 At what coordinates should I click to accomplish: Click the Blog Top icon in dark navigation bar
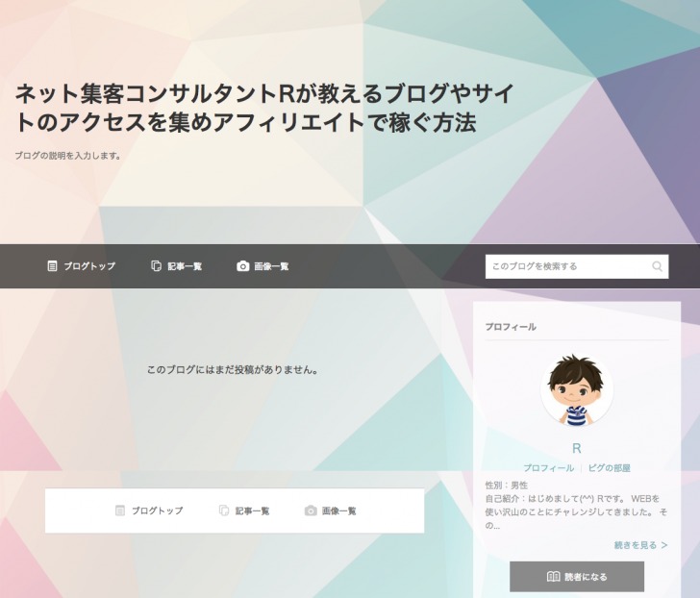click(53, 266)
